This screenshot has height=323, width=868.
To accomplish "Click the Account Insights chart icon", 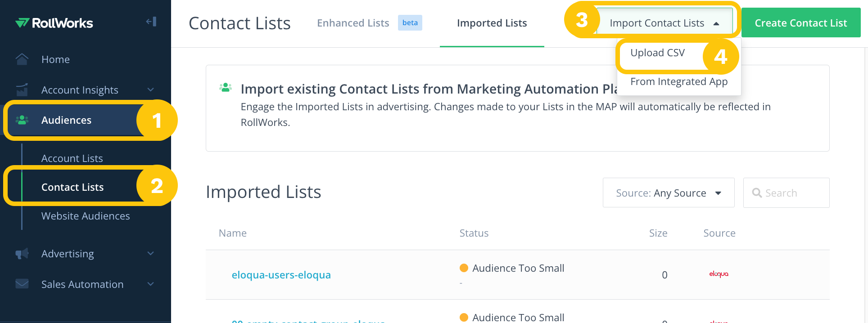I will click(22, 90).
